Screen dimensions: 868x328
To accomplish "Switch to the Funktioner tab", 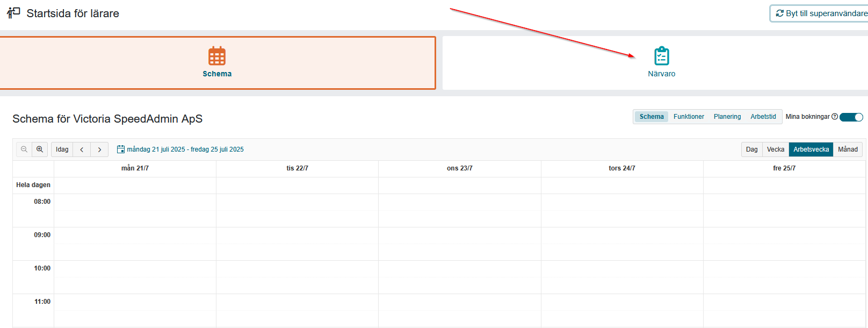I will tap(689, 117).
